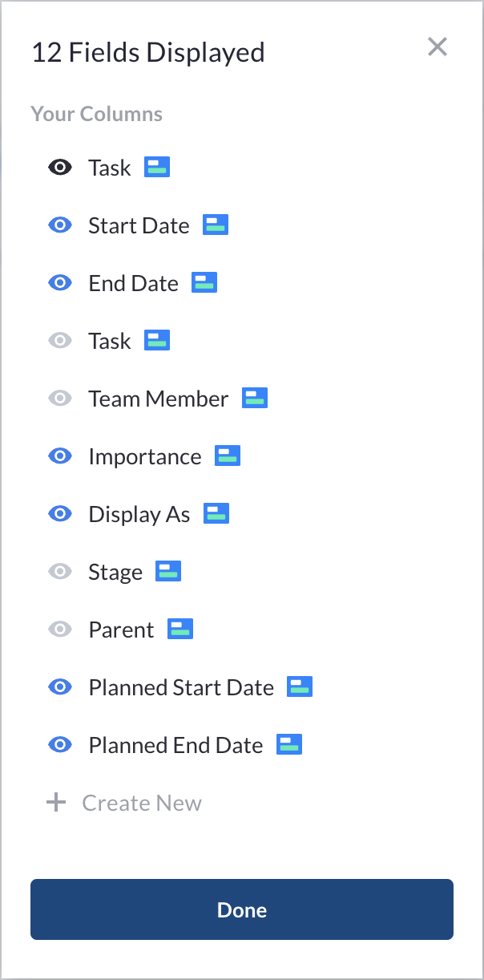Click the Gantt icon beside End Date
The height and width of the screenshot is (980, 484).
204,282
